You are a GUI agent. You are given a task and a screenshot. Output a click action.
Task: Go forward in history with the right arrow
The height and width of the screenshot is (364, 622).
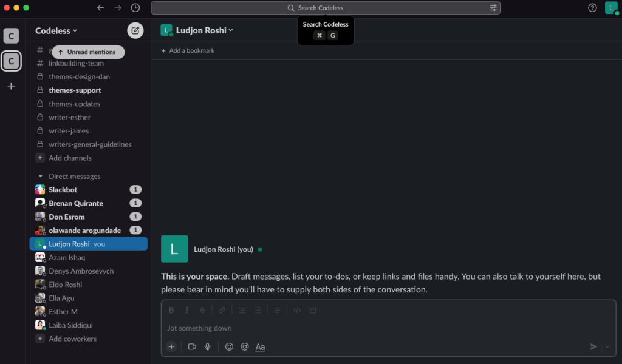[x=118, y=8]
